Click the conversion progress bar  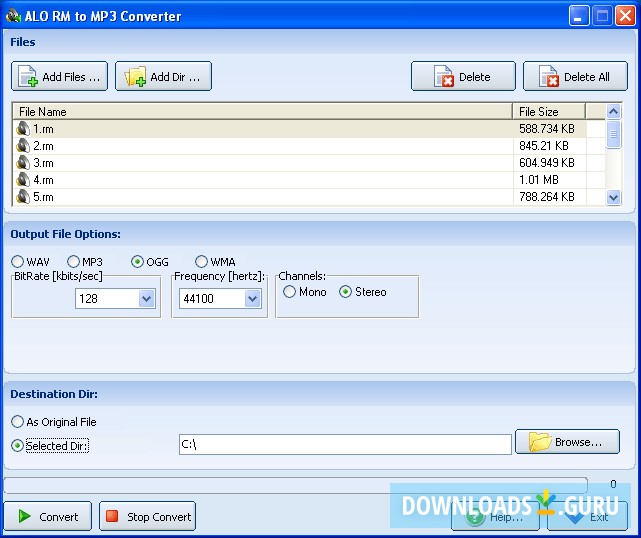point(296,485)
